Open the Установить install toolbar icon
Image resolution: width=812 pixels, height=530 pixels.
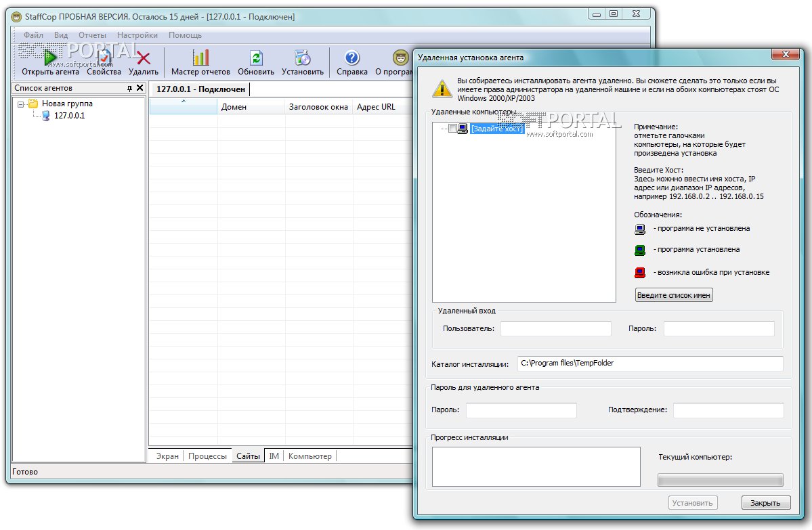pyautogui.click(x=303, y=58)
